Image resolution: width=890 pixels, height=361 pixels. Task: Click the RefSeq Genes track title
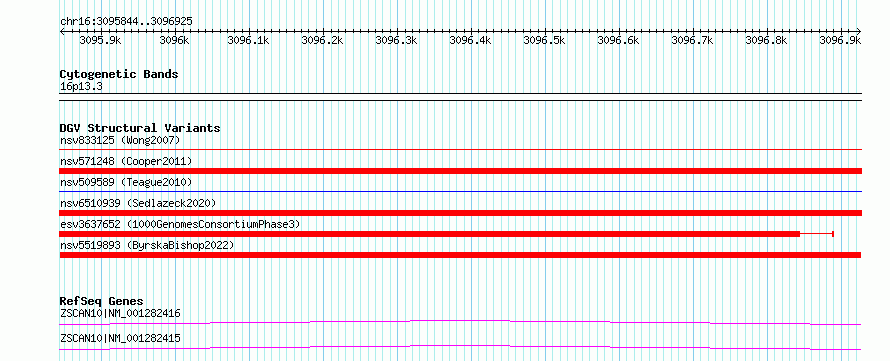pos(102,301)
